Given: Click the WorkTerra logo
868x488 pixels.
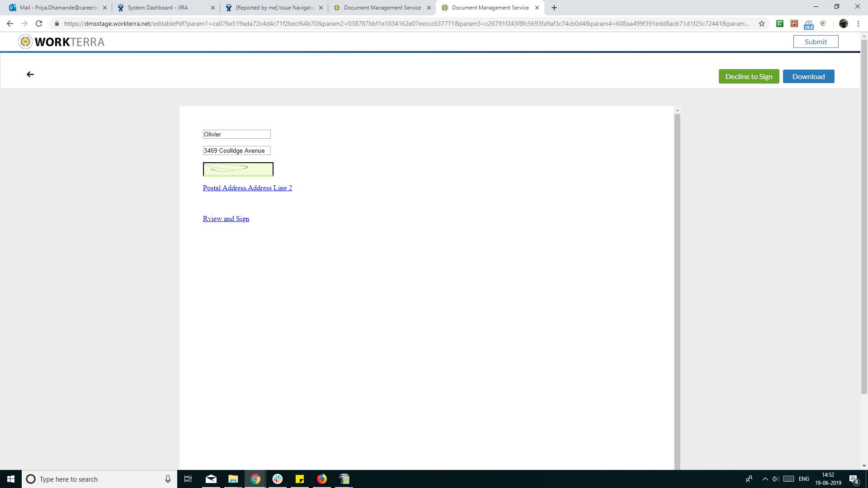Looking at the screenshot, I should point(61,42).
